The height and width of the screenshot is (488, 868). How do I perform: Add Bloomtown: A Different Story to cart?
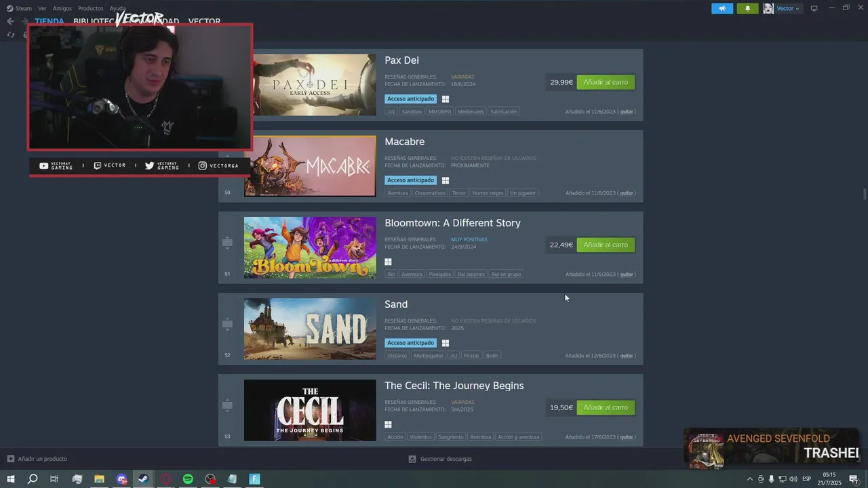(606, 245)
